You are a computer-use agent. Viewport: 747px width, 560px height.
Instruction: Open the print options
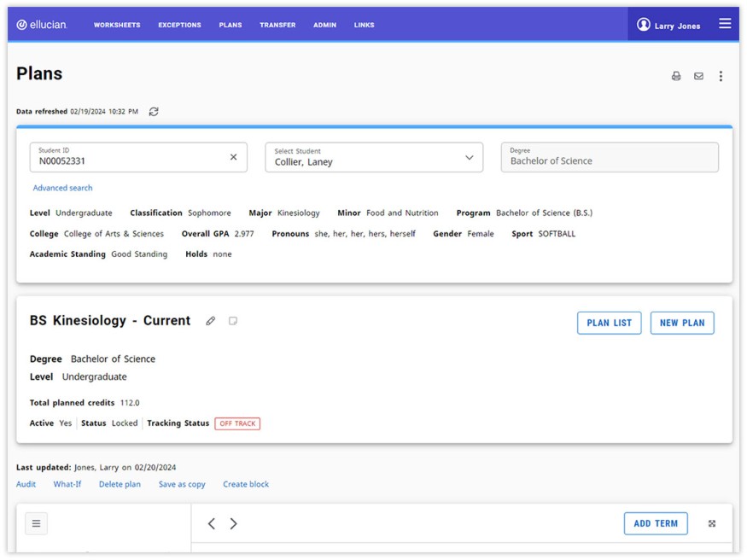pos(675,76)
